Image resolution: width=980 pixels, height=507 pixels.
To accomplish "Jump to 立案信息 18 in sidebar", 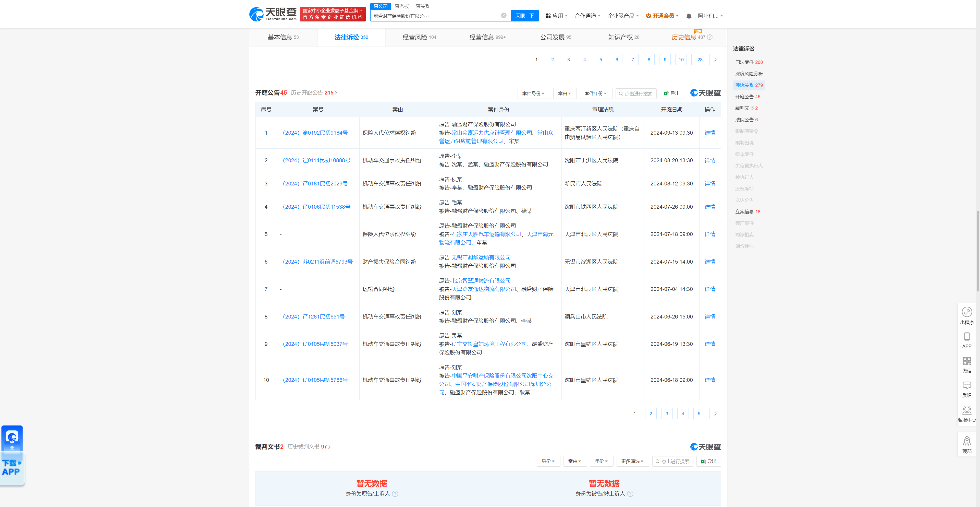I will [748, 212].
